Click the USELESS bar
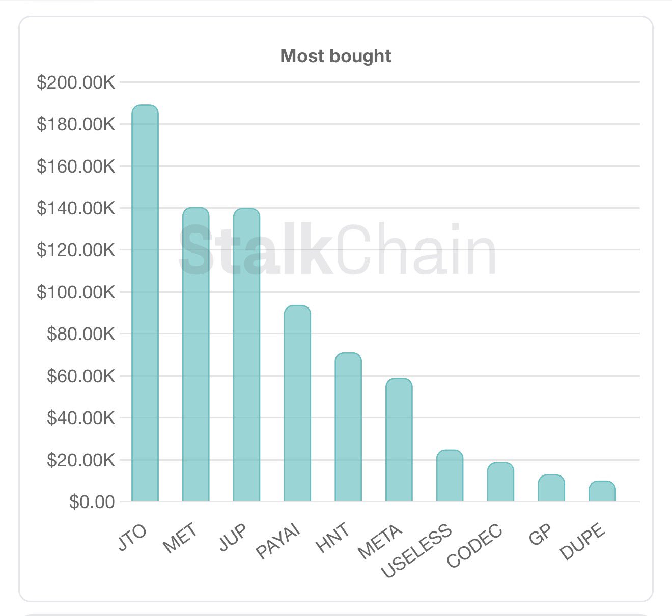Image resolution: width=672 pixels, height=616 pixels. tap(450, 475)
